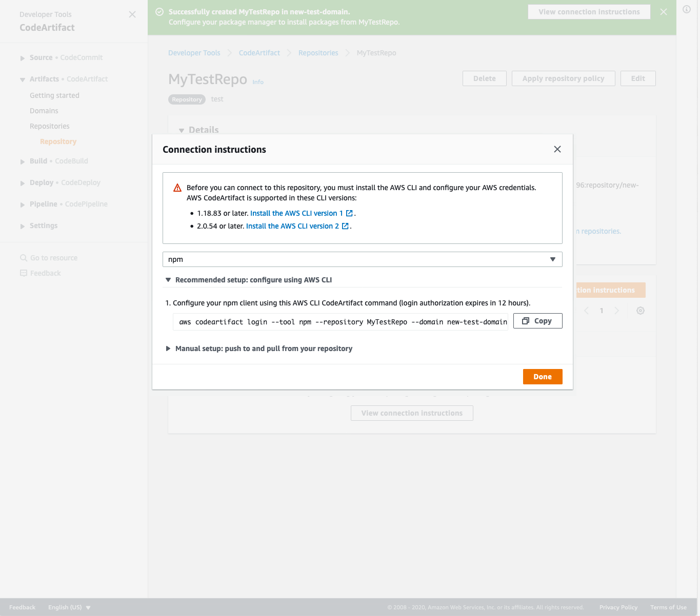Click the orange Done button

pyautogui.click(x=543, y=377)
